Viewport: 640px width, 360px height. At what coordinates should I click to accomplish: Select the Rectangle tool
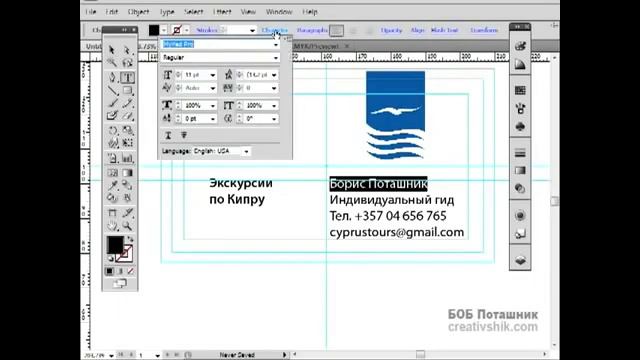click(x=127, y=90)
